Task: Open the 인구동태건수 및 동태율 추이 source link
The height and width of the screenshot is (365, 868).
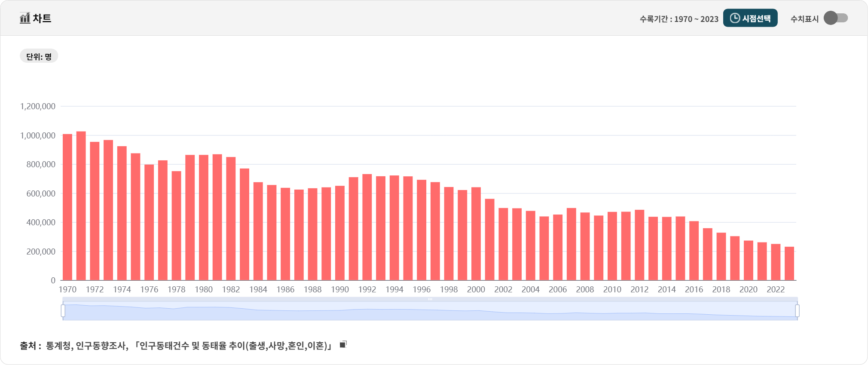Action: coord(233,346)
